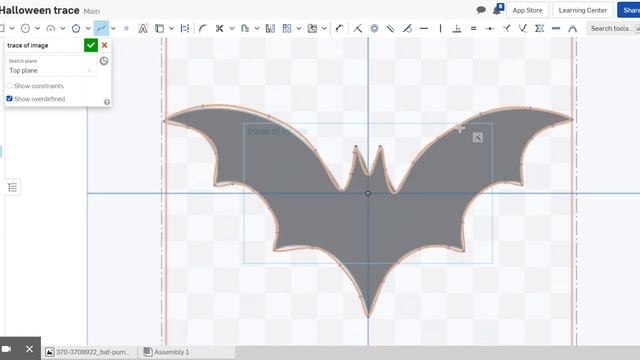The width and height of the screenshot is (640, 360).
Task: Open the App Store
Action: [527, 10]
